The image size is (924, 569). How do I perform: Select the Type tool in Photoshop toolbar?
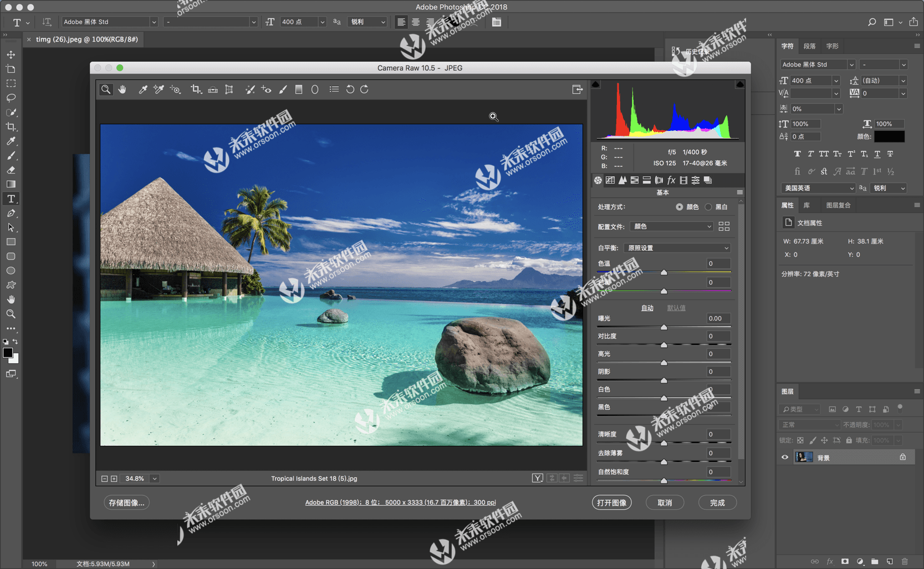11,199
